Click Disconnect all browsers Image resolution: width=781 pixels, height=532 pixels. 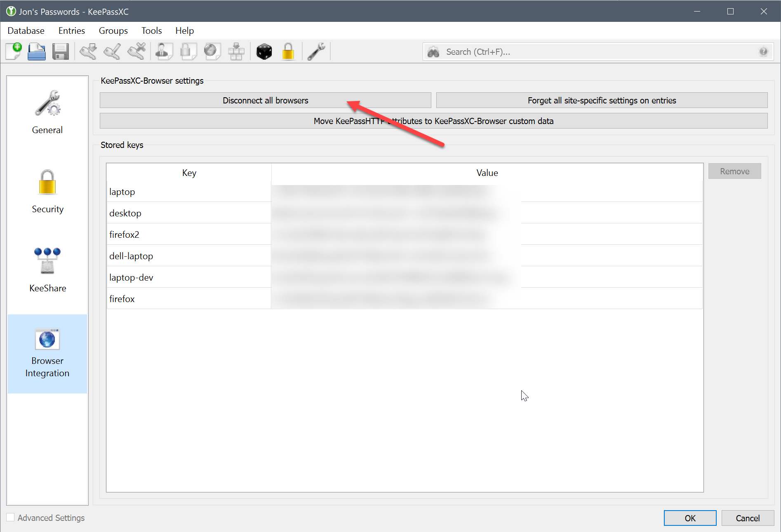265,100
